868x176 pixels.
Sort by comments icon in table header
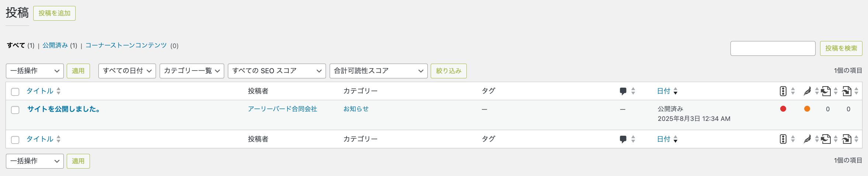623,91
